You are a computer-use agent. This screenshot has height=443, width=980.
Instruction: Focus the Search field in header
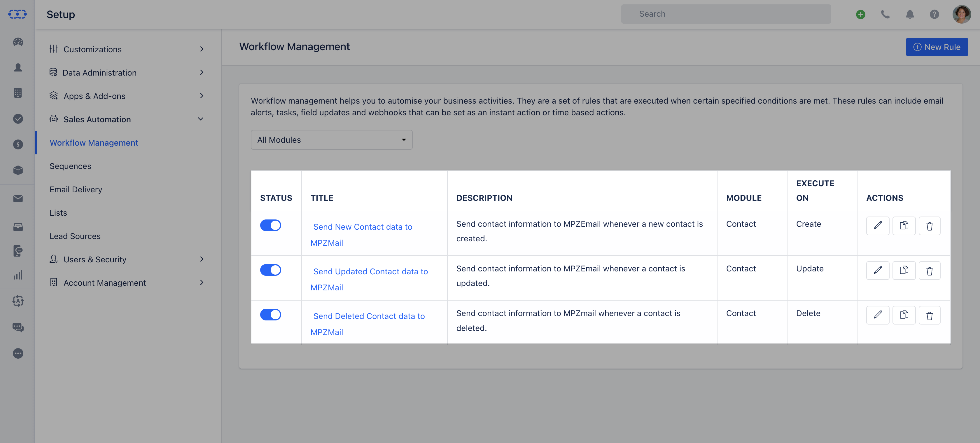pyautogui.click(x=726, y=14)
